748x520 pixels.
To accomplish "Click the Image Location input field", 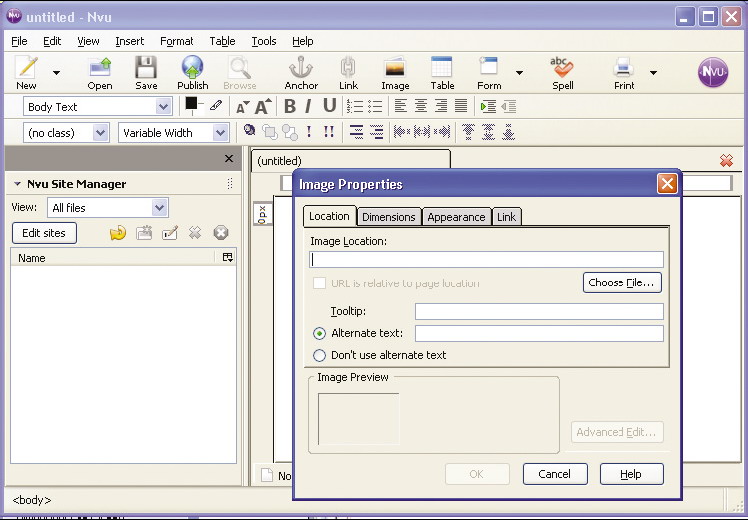I will (486, 260).
